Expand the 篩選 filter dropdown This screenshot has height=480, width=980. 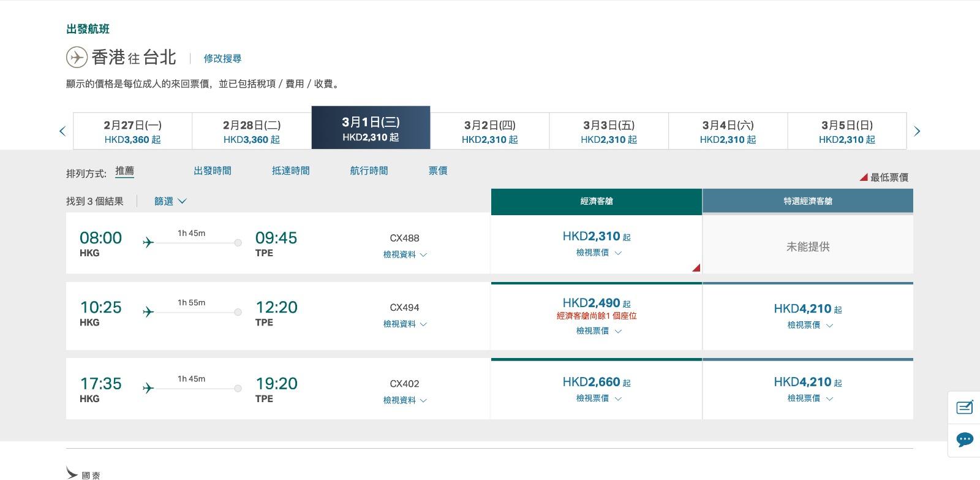(x=170, y=201)
